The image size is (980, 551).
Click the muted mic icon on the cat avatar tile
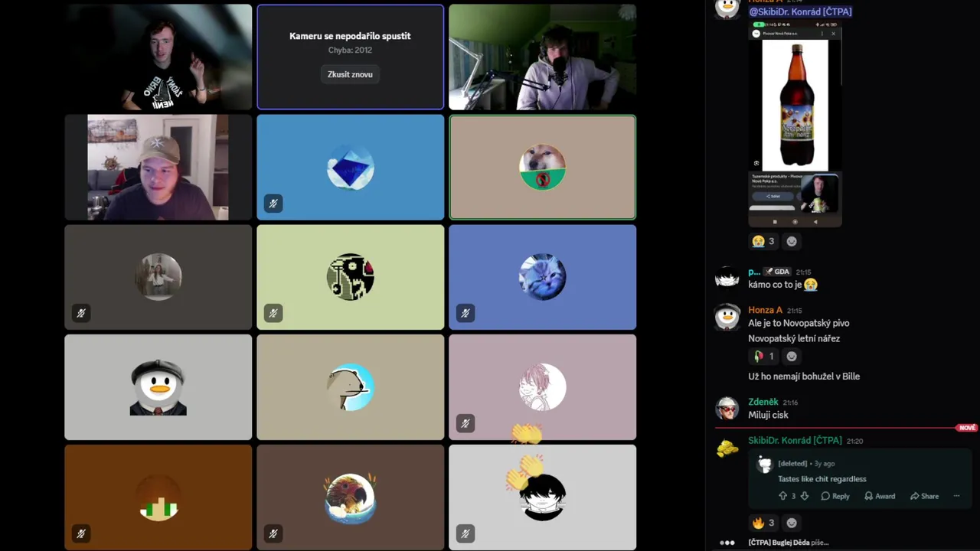tap(465, 313)
